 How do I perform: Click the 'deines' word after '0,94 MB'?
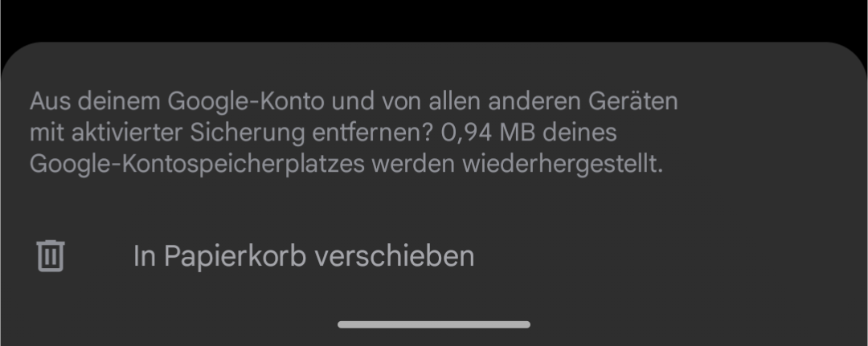pyautogui.click(x=579, y=132)
